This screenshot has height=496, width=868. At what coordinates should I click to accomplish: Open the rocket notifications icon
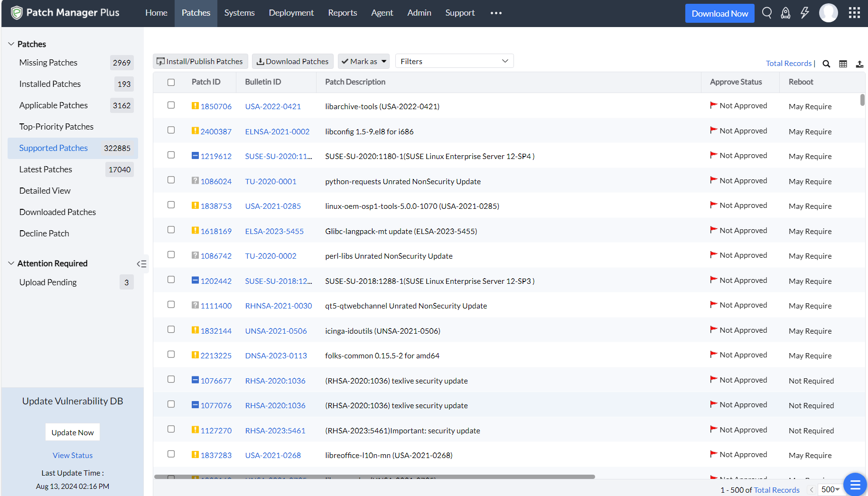pos(785,13)
